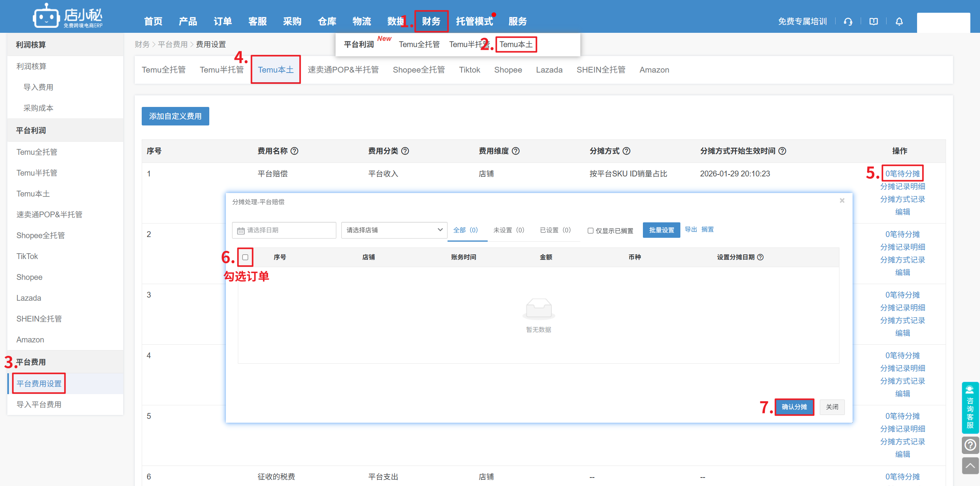Click the 添加自定义费用 button
This screenshot has width=980, height=486.
[x=175, y=116]
